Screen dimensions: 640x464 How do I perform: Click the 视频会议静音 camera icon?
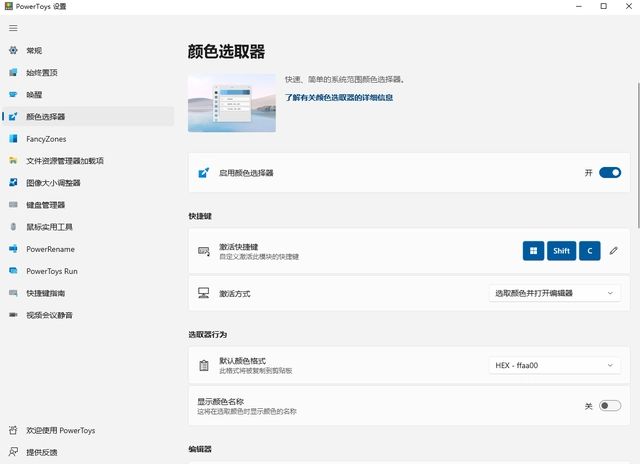[x=13, y=315]
